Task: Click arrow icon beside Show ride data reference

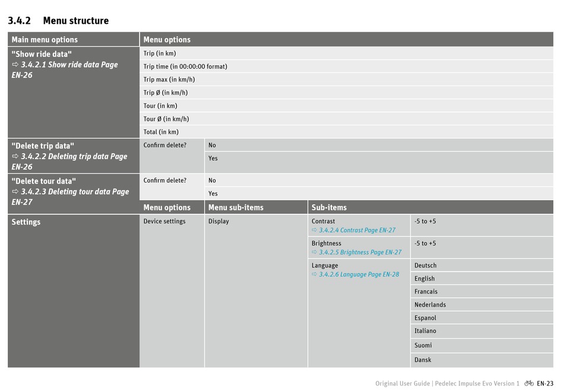Action: click(15, 64)
